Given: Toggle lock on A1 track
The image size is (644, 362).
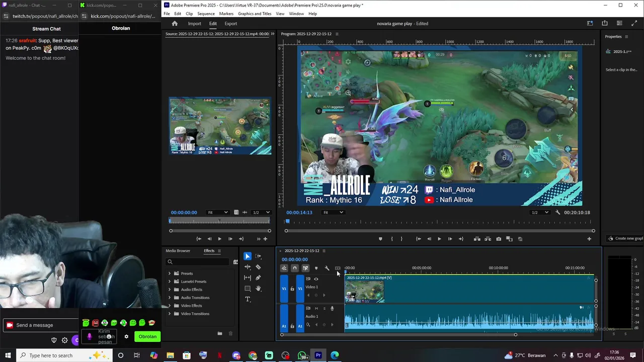Looking at the screenshot, I should (292, 326).
